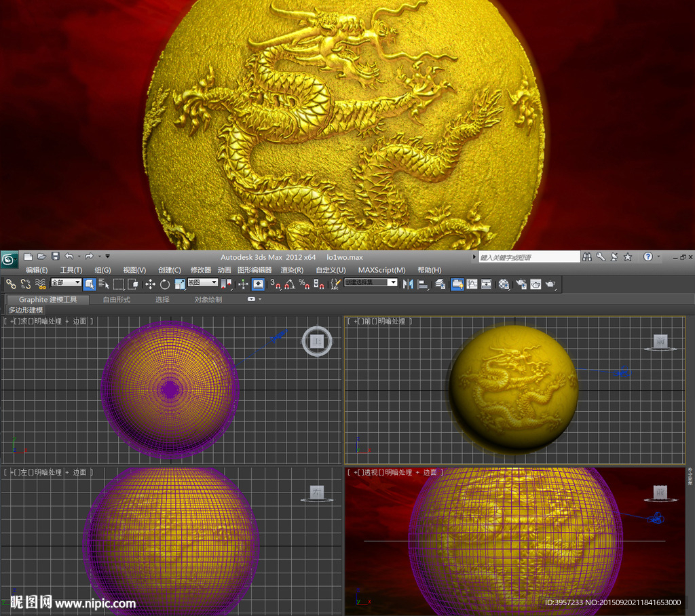Click the Mirror tool icon
This screenshot has height=616, width=695.
pyautogui.click(x=408, y=284)
